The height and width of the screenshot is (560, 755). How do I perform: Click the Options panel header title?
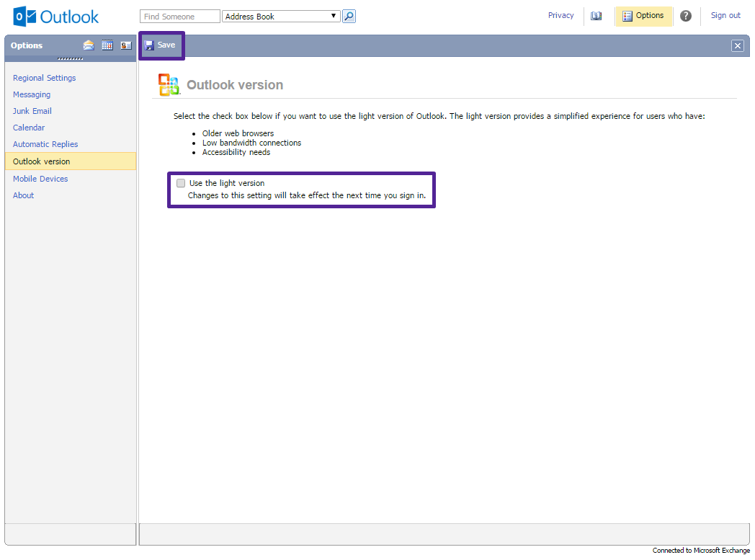click(27, 45)
